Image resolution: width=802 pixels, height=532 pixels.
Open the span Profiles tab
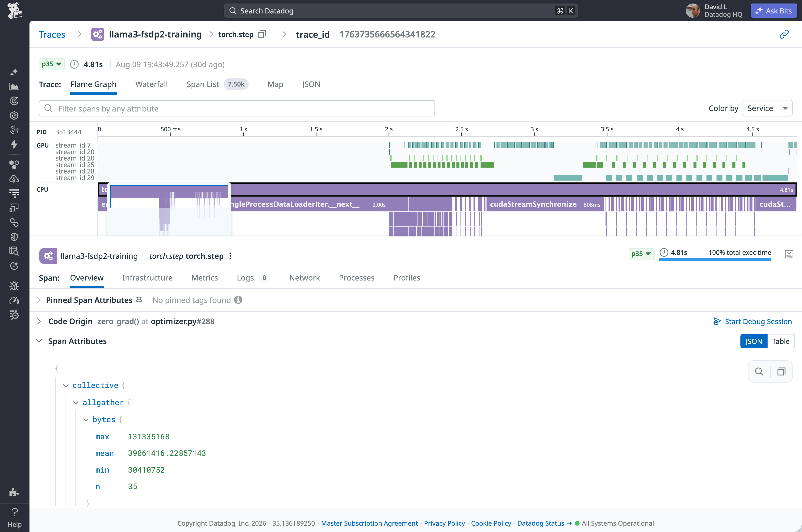coord(407,277)
